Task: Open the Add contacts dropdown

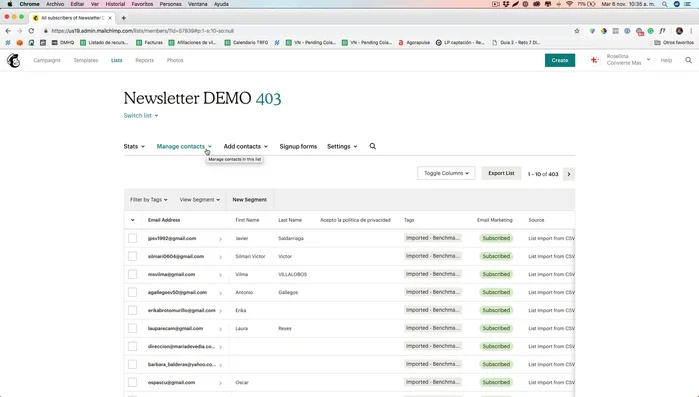Action: (246, 146)
